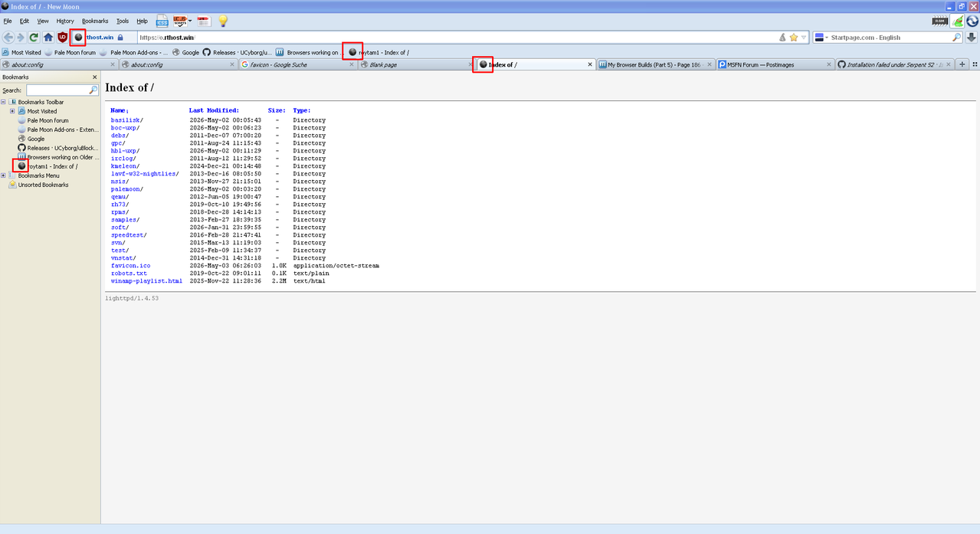Viewport: 980px width, 534px height.
Task: Open 'Browsers working on' toolbar bookmark
Action: [x=308, y=52]
